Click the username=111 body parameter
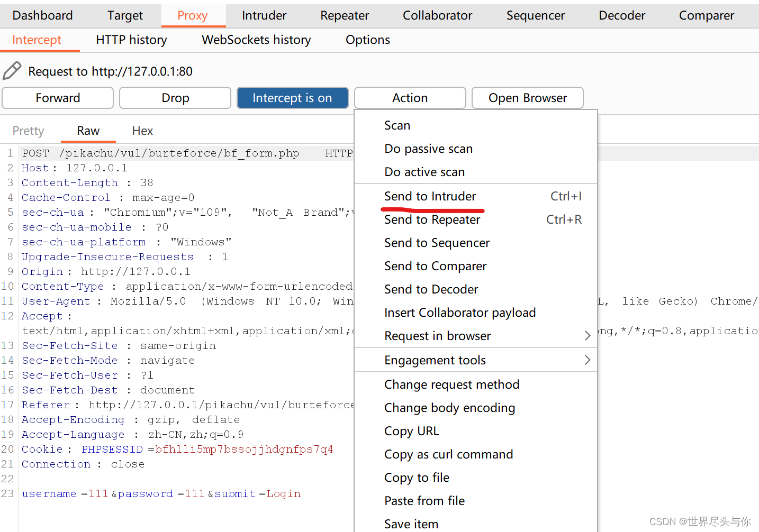 point(65,494)
